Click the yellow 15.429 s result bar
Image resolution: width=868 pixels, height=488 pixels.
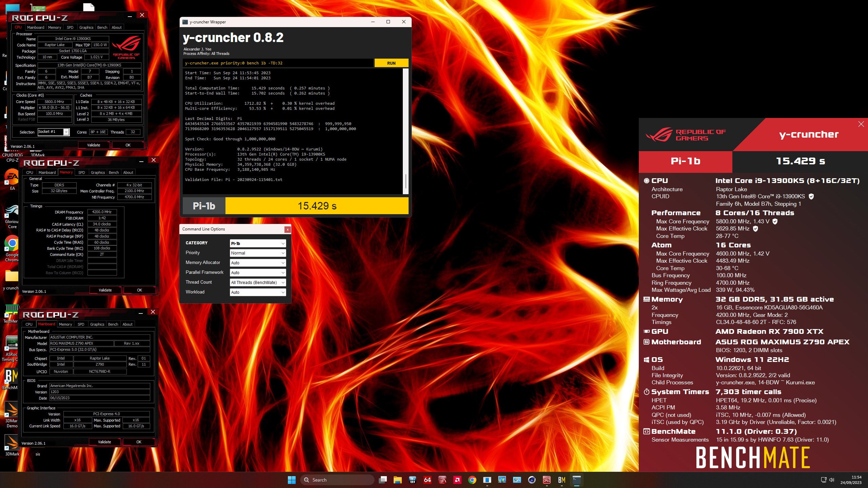pos(317,206)
